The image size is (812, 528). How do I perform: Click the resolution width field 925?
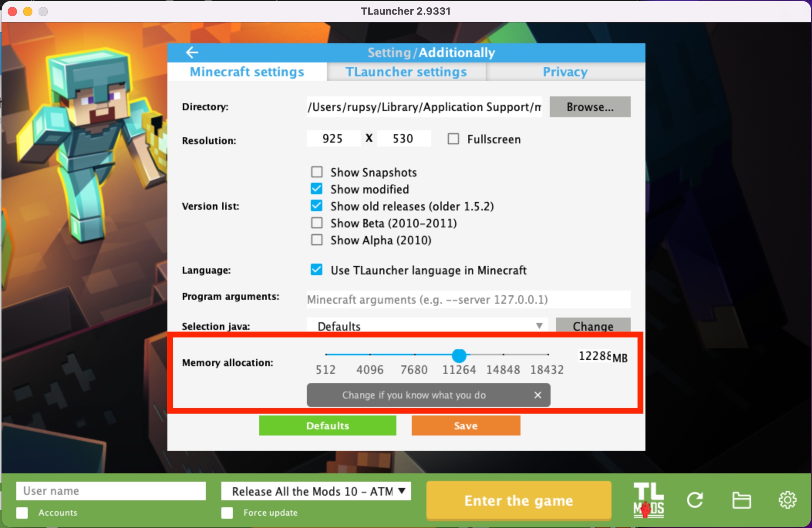pyautogui.click(x=334, y=138)
